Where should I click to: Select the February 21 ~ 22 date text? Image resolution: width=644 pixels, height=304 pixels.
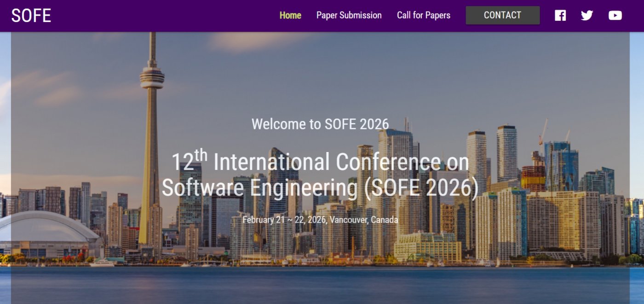[321, 220]
